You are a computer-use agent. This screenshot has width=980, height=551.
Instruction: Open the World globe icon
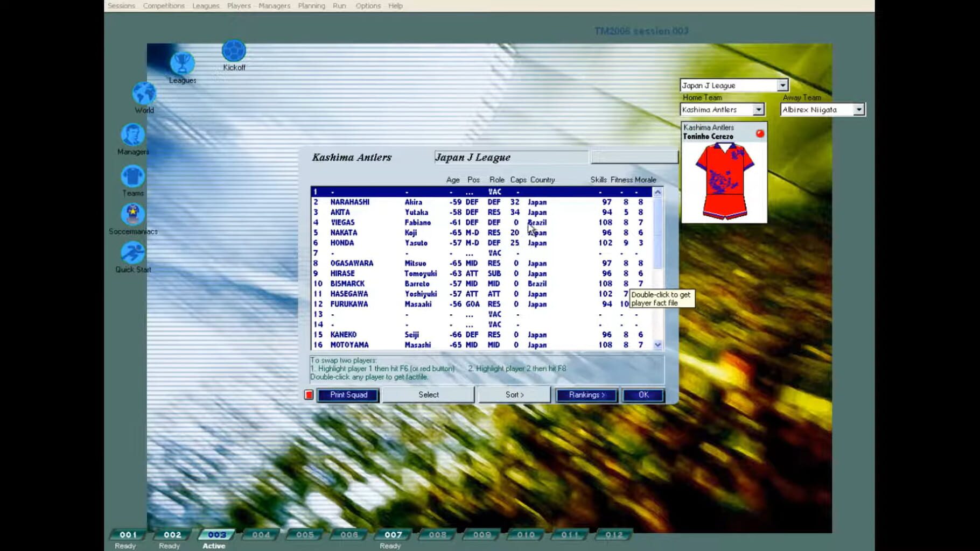pos(144,94)
